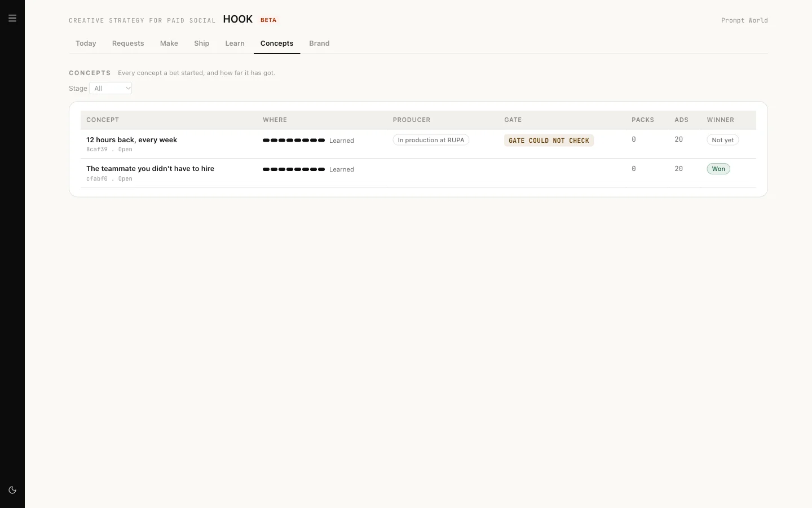Click concept ID '8caf39 . Open'
Viewport: 812px width, 508px height.
[109, 150]
